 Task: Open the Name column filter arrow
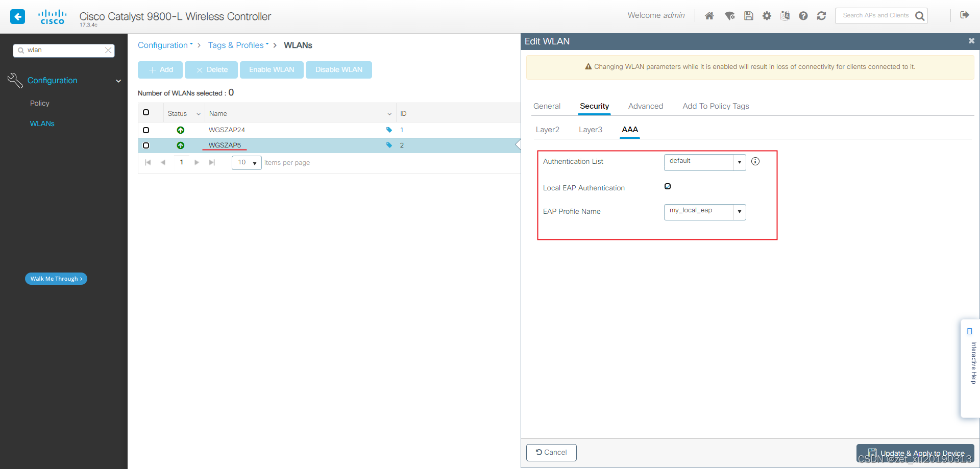point(389,114)
